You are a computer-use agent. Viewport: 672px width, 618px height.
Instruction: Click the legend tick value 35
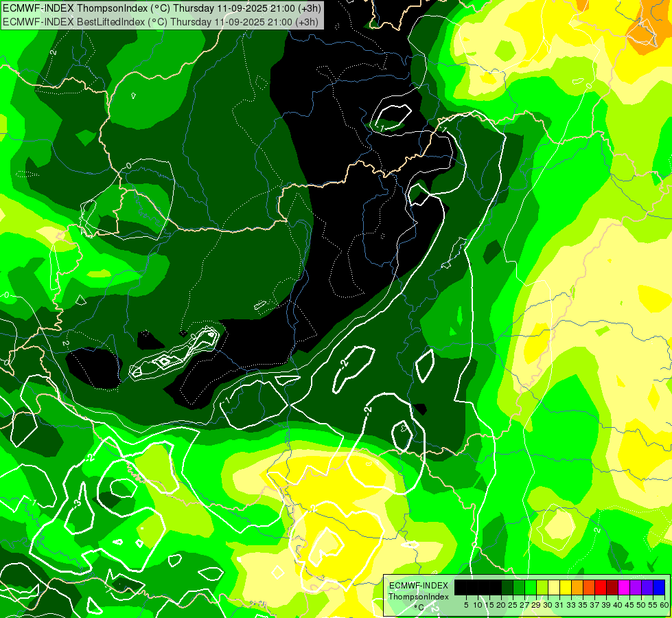click(583, 605)
